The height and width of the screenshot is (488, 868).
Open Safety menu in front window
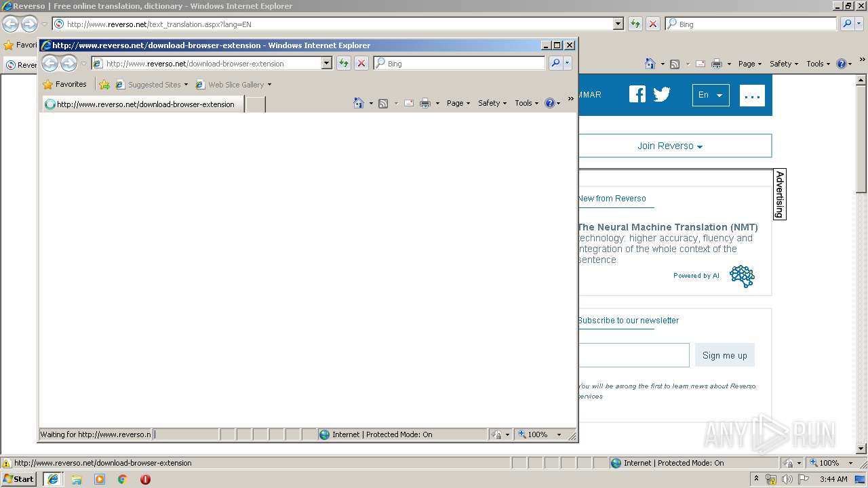pyautogui.click(x=492, y=103)
